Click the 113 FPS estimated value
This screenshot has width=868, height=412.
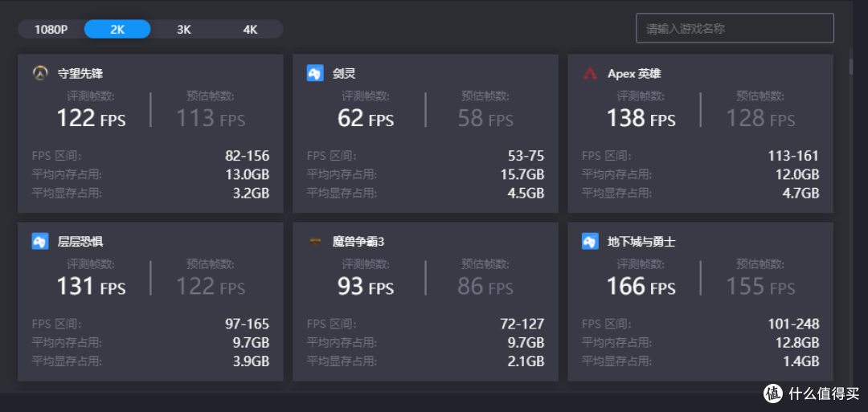coord(211,118)
